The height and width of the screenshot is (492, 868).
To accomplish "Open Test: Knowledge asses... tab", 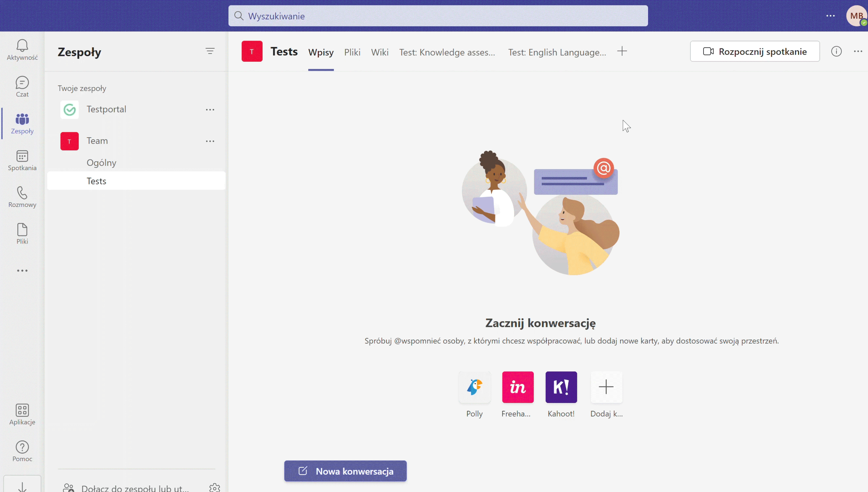I will (x=447, y=52).
